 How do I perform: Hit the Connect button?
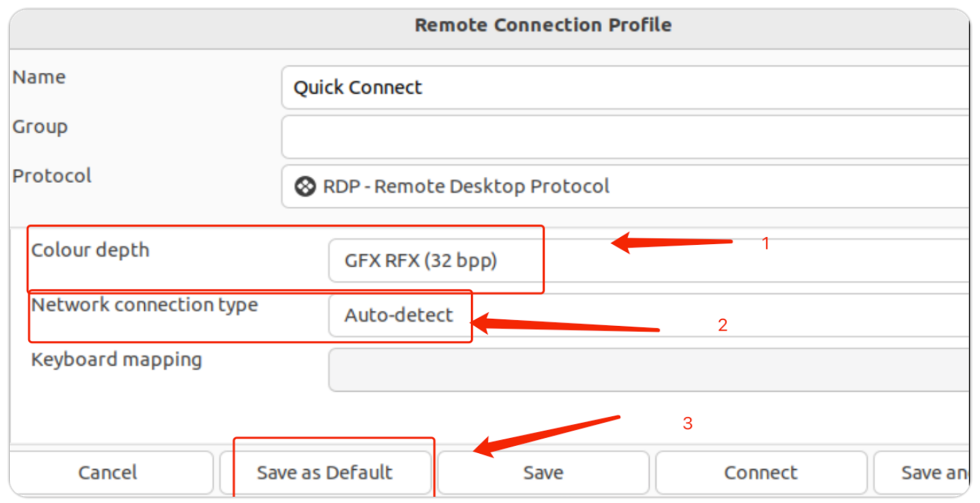pos(760,472)
